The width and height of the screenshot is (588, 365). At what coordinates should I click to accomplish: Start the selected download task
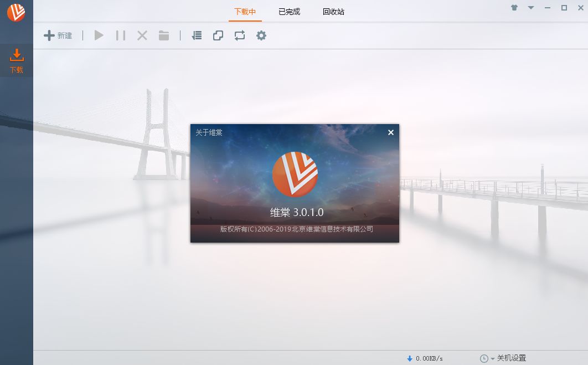click(99, 35)
